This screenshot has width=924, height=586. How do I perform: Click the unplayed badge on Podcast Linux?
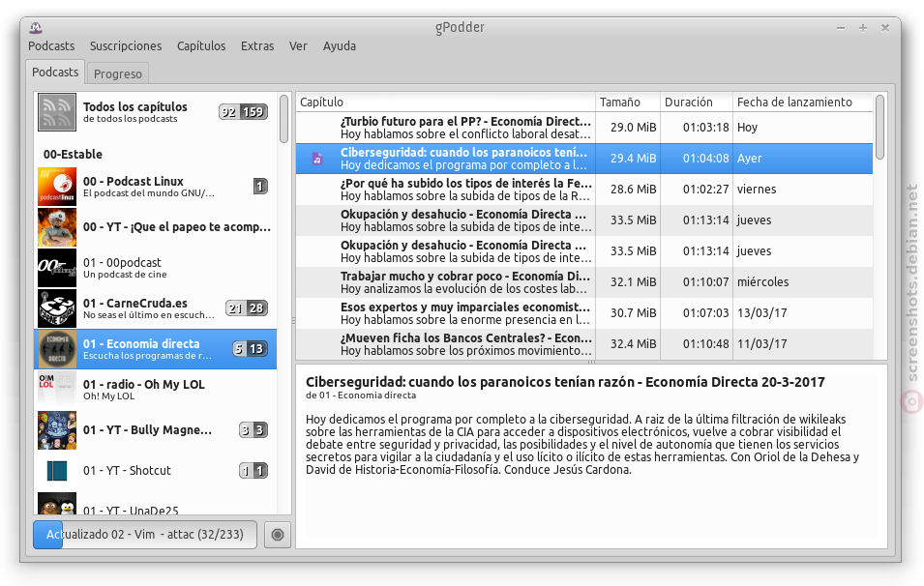pos(260,187)
